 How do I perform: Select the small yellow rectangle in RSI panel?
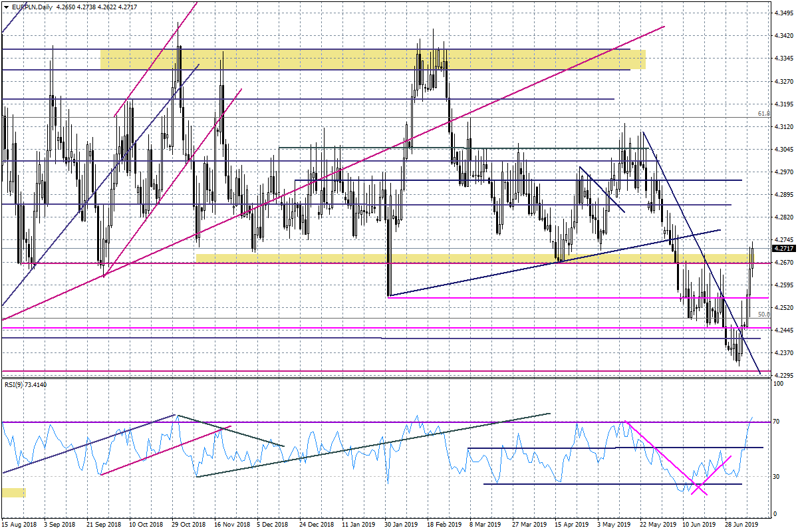pyautogui.click(x=13, y=493)
